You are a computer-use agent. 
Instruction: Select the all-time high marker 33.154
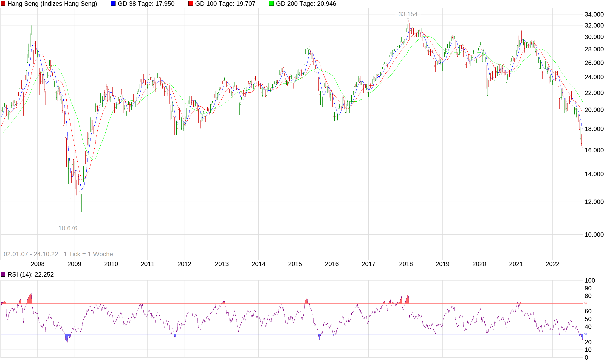tap(407, 14)
